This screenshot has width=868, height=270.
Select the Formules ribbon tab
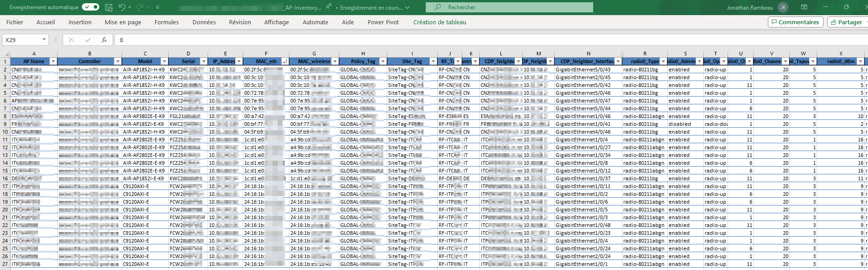tap(166, 22)
